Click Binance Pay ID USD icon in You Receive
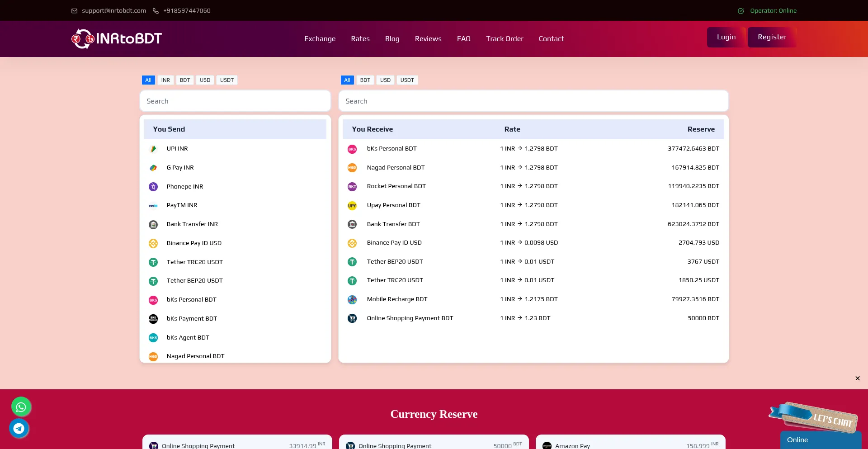The image size is (868, 449). pyautogui.click(x=352, y=243)
